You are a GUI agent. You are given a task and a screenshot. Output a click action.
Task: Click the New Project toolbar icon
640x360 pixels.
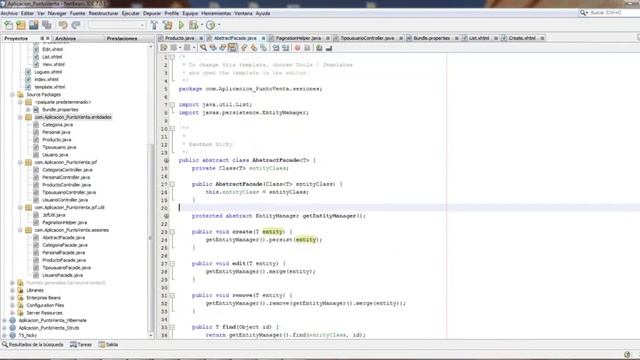tap(21, 25)
